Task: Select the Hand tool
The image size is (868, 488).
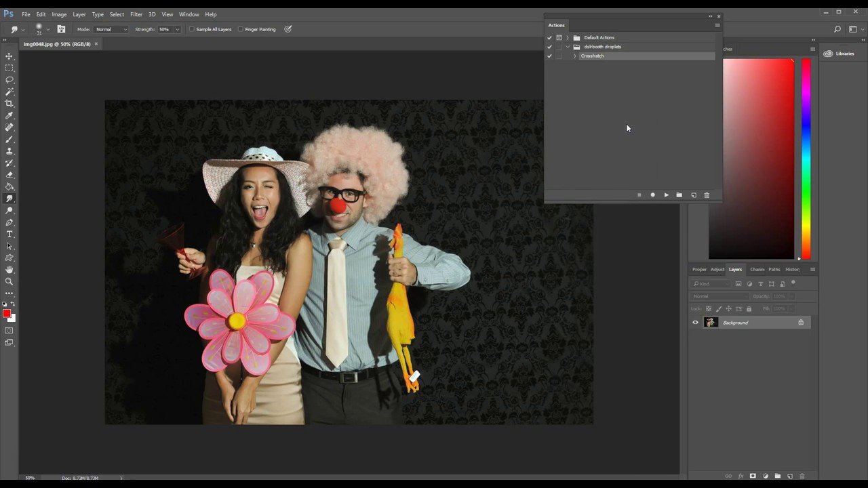Action: (x=9, y=270)
